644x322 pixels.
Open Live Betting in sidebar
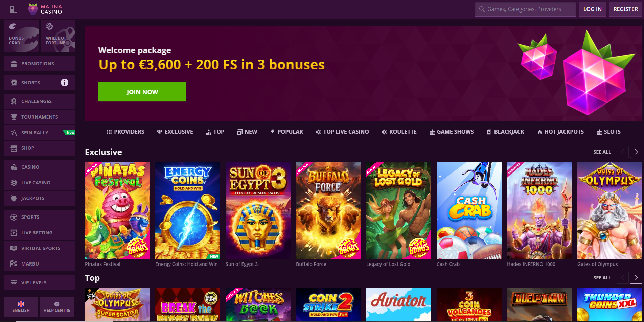40,233
